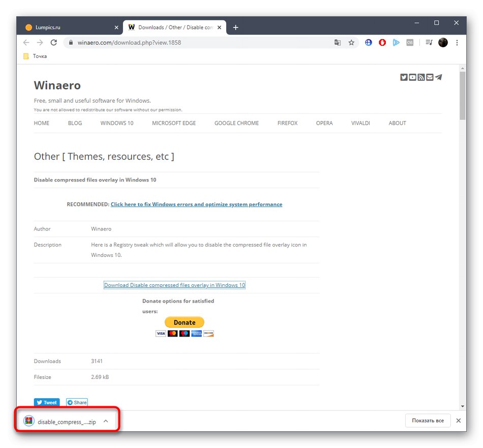This screenshot has height=448, width=483.
Task: Select the Downloads / Other / Disable tab
Action: 174,27
